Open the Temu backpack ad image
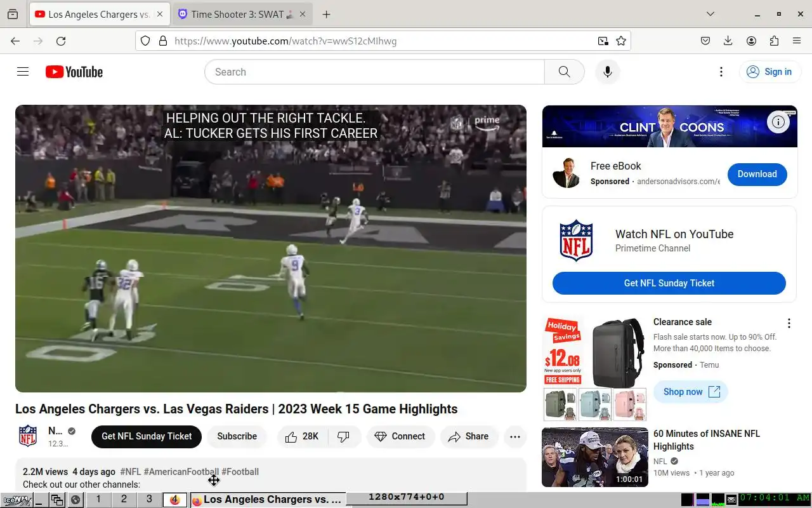The height and width of the screenshot is (508, 812). coord(595,368)
